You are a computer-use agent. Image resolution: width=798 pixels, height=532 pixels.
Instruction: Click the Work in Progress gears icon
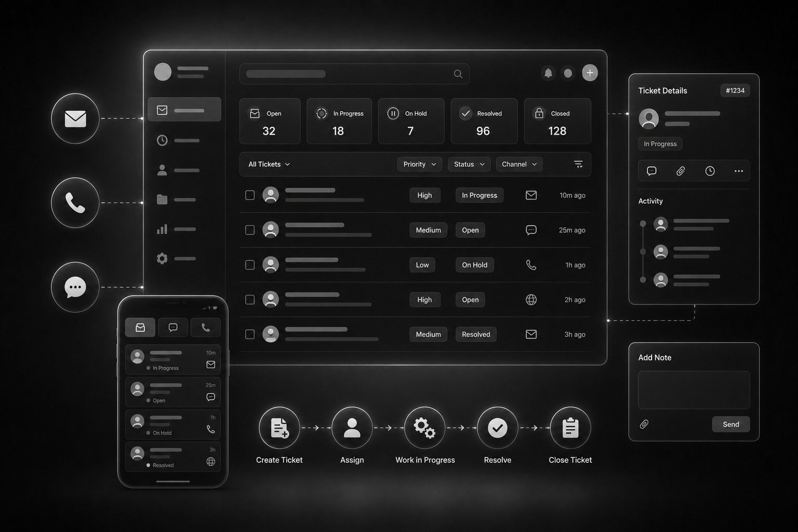click(x=424, y=428)
